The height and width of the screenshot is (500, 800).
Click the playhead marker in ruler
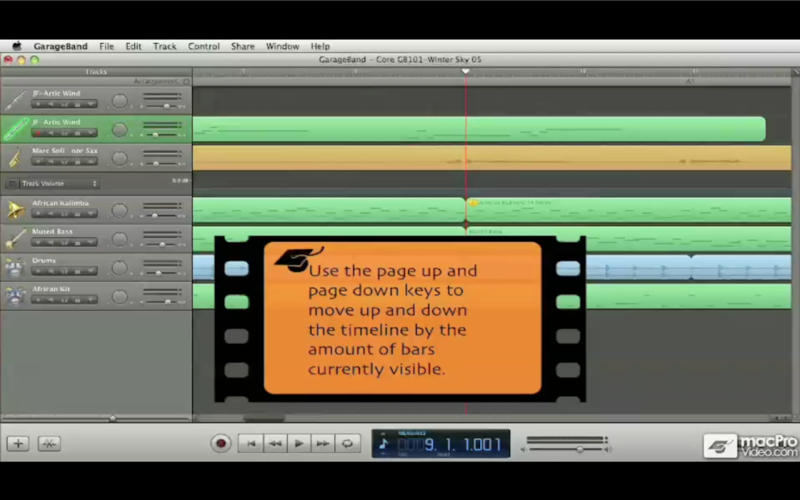pyautogui.click(x=465, y=71)
